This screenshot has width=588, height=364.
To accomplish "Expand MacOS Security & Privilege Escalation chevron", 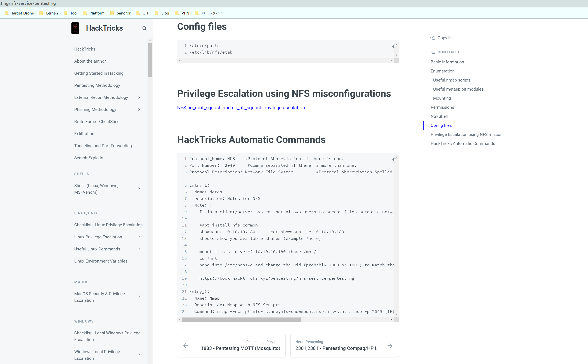I will (139, 297).
